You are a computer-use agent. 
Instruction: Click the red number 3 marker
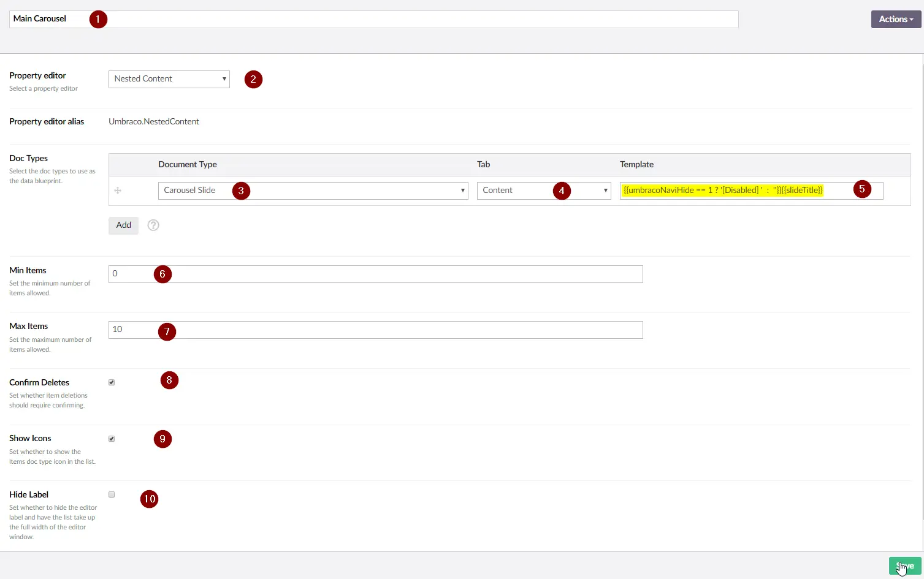tap(241, 191)
